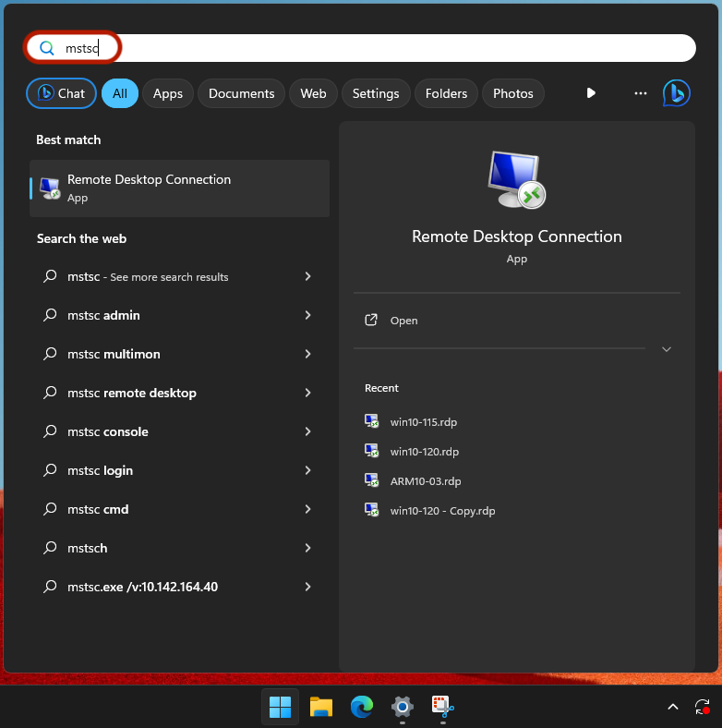
Task: Switch to the Settings filter tab
Action: (x=376, y=93)
